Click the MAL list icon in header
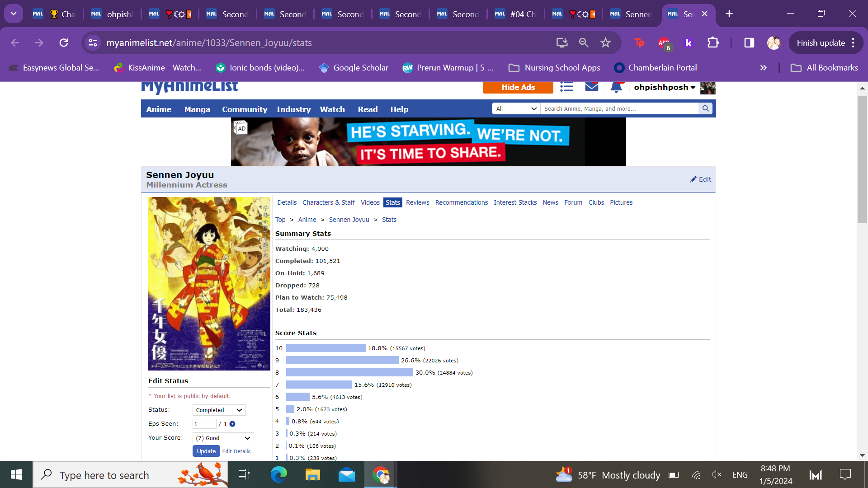This screenshot has width=868, height=488. 566,87
